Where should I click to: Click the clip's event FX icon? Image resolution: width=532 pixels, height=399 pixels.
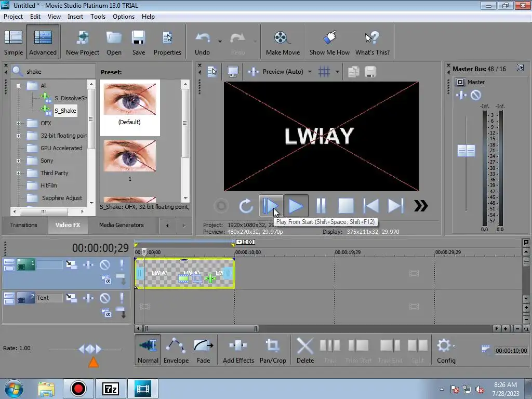point(210,279)
